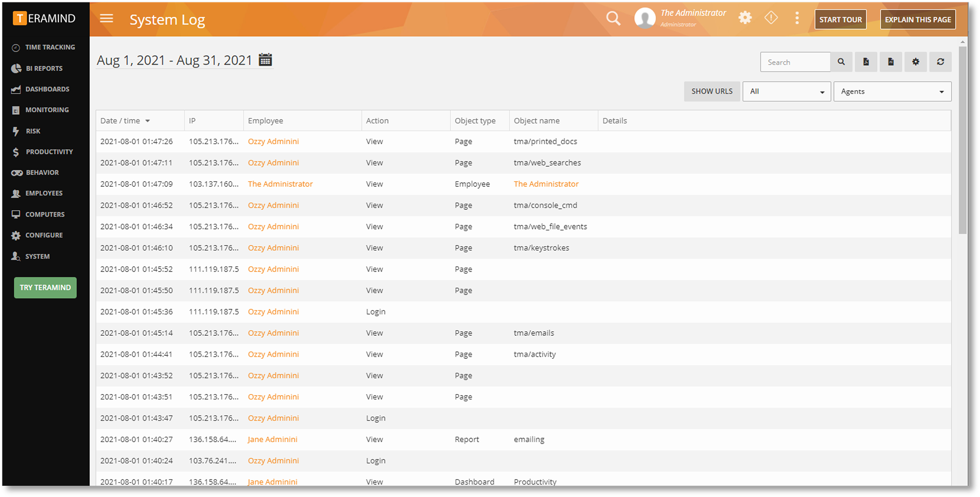The height and width of the screenshot is (497, 980).
Task: Open the hamburger menu beside System Log
Action: coord(106,19)
